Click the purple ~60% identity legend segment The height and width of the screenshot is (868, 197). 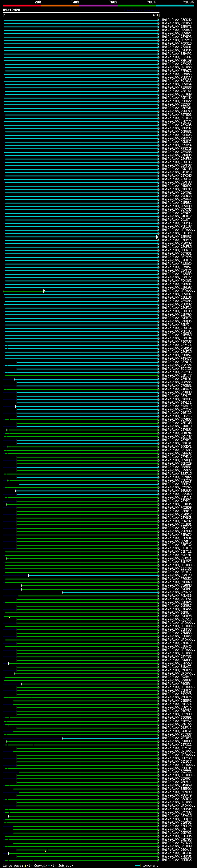tap(98, 6)
